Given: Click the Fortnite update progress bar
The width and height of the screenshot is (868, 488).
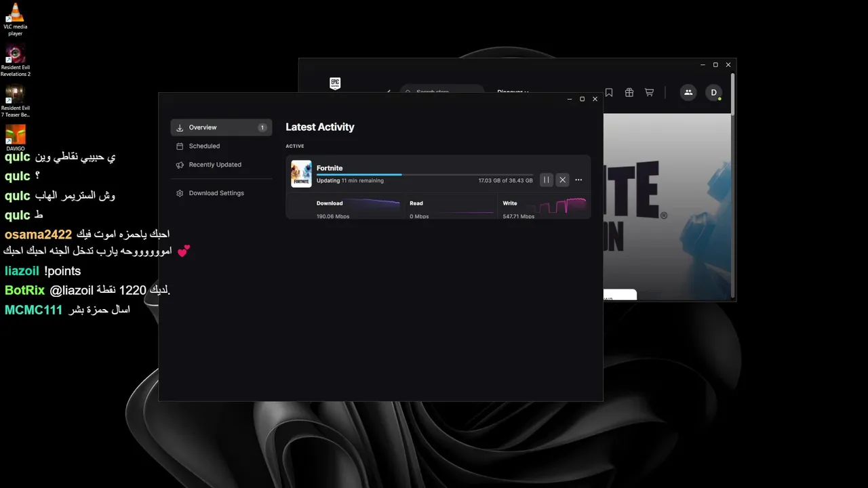Looking at the screenshot, I should 425,175.
